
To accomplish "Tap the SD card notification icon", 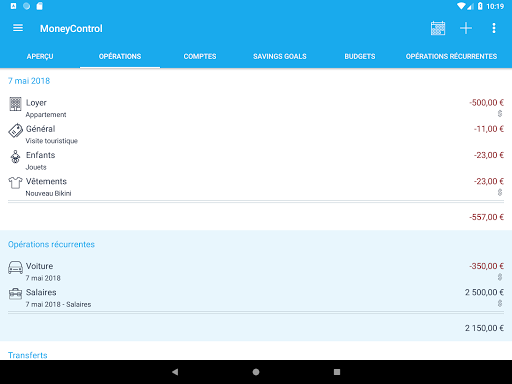I will coord(39,6).
